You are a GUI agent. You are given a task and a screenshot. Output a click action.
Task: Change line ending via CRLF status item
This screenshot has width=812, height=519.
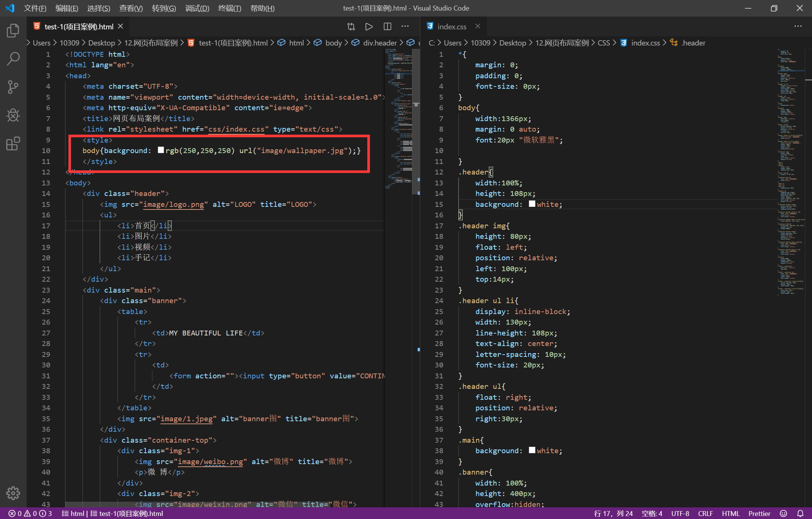705,513
